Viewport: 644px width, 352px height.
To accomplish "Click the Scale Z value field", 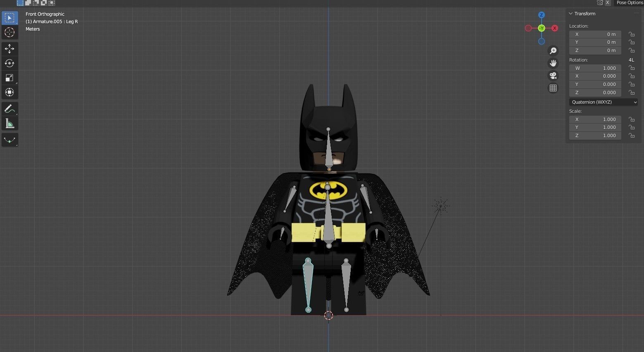I will [x=595, y=136].
